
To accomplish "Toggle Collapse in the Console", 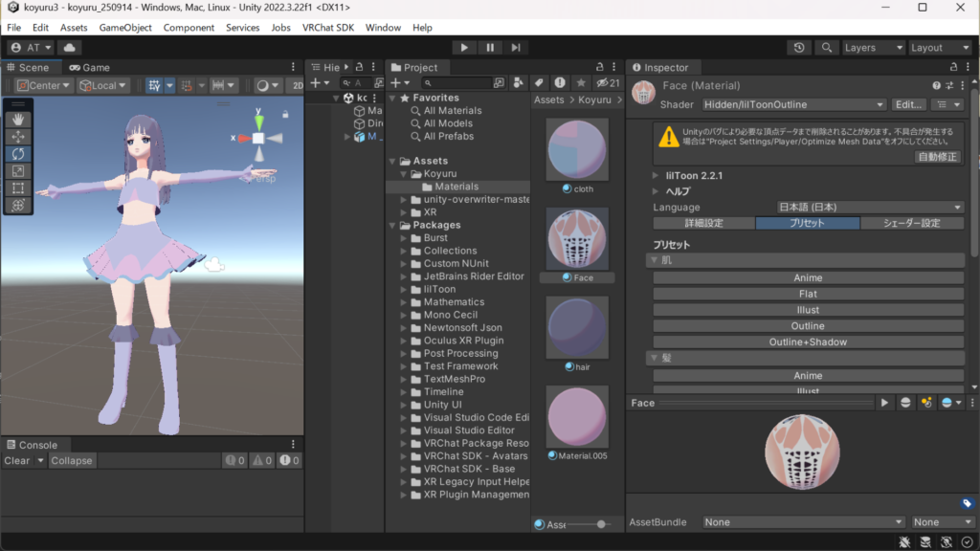I will (72, 461).
